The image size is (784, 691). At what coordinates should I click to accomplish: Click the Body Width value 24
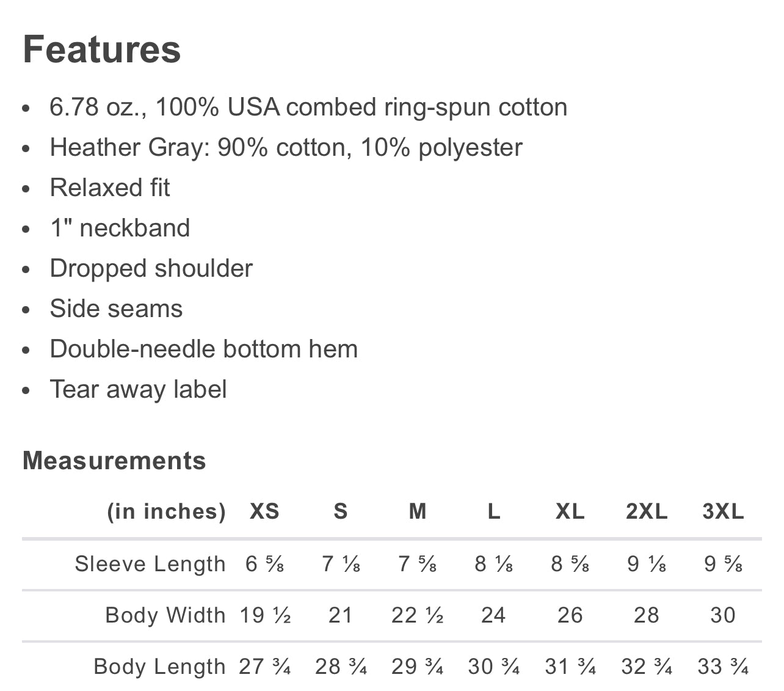point(493,615)
